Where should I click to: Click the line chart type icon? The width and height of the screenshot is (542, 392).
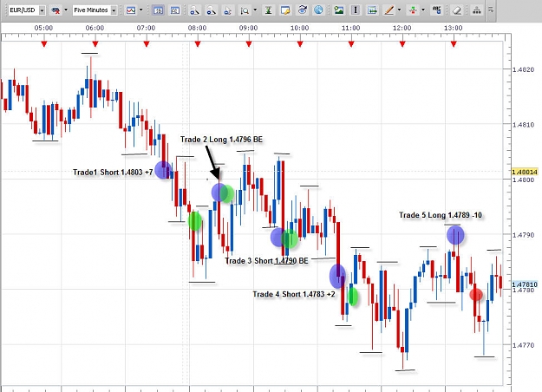[x=131, y=10]
